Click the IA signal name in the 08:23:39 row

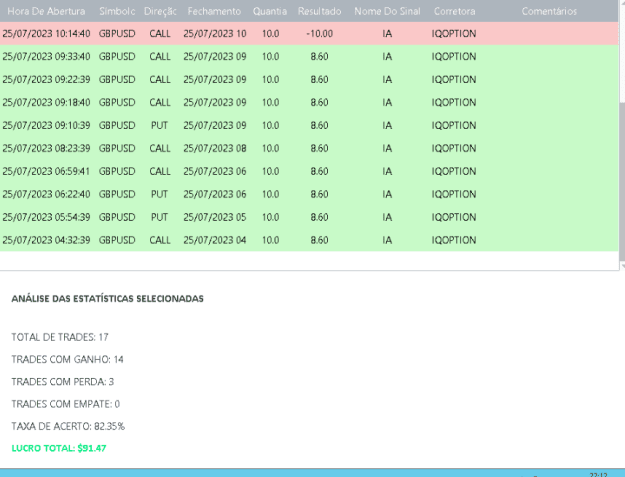coord(387,148)
